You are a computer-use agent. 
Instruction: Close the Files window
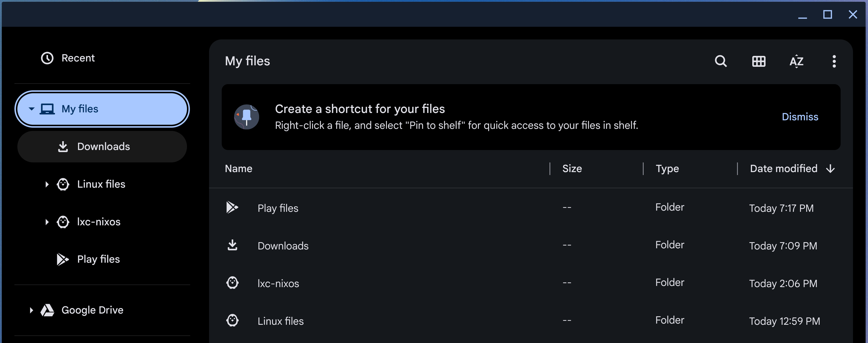853,14
